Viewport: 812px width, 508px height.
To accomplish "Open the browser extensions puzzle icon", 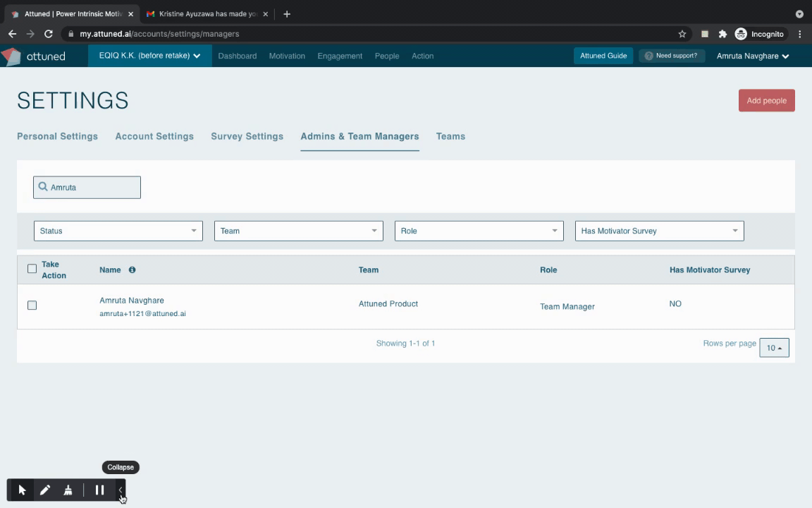I will pyautogui.click(x=722, y=34).
